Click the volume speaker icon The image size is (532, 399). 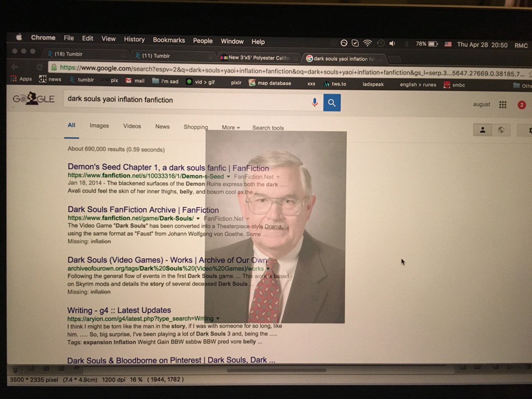392,43
